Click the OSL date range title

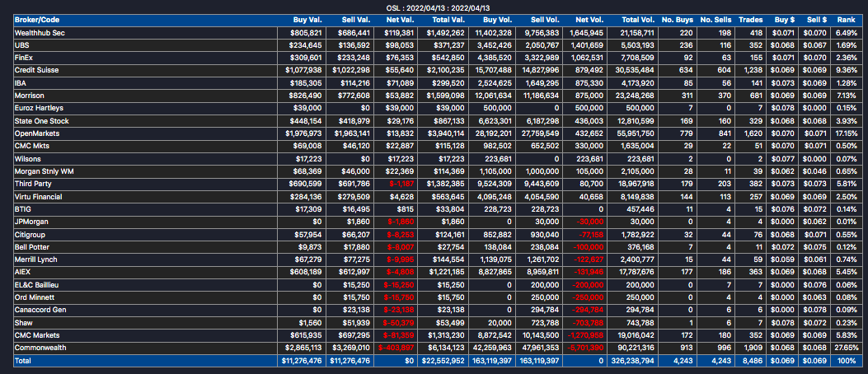[438, 7]
